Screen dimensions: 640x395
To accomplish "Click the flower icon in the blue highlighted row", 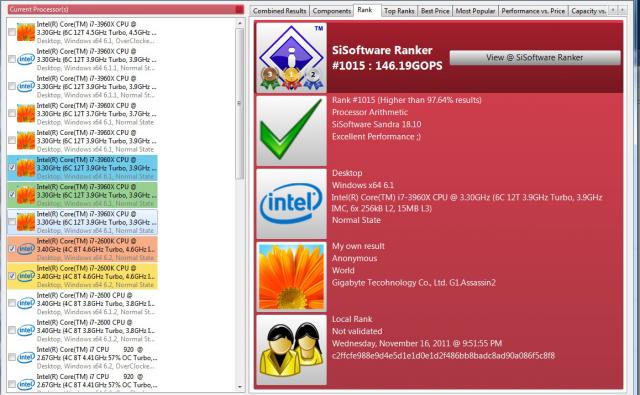I will (x=26, y=168).
